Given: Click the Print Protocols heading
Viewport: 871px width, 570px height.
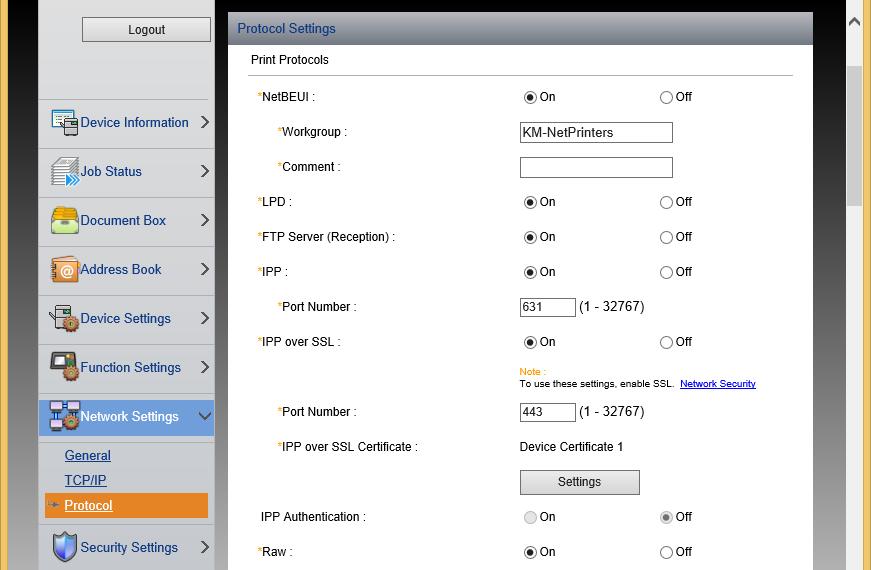Looking at the screenshot, I should click(289, 60).
